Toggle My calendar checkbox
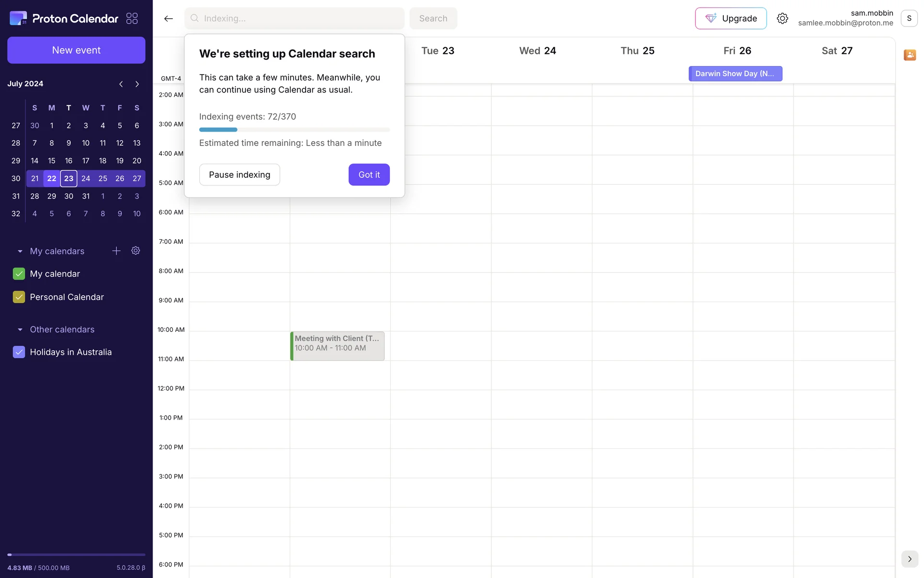The width and height of the screenshot is (924, 578). pyautogui.click(x=19, y=274)
